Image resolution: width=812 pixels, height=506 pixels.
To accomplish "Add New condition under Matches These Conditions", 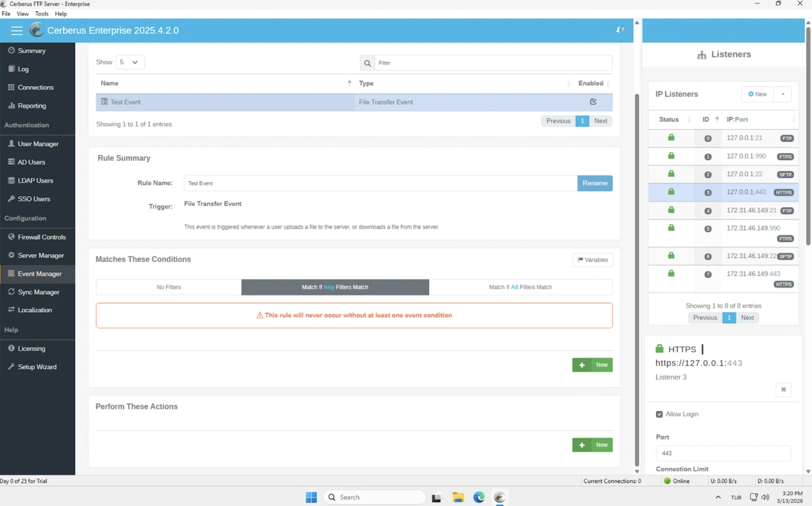I will (592, 365).
